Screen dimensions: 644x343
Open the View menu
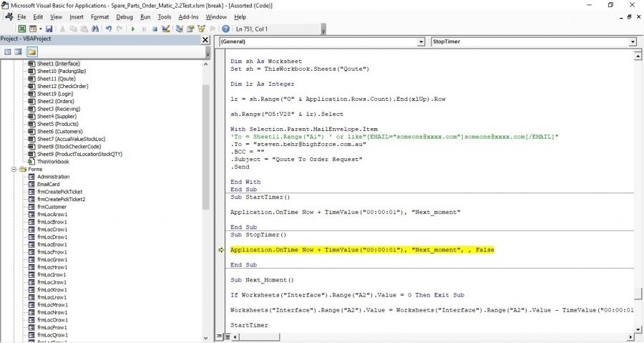[x=56, y=17]
